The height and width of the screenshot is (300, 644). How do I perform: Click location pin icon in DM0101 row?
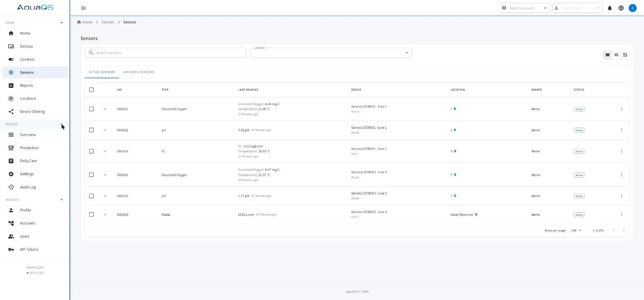click(x=455, y=109)
